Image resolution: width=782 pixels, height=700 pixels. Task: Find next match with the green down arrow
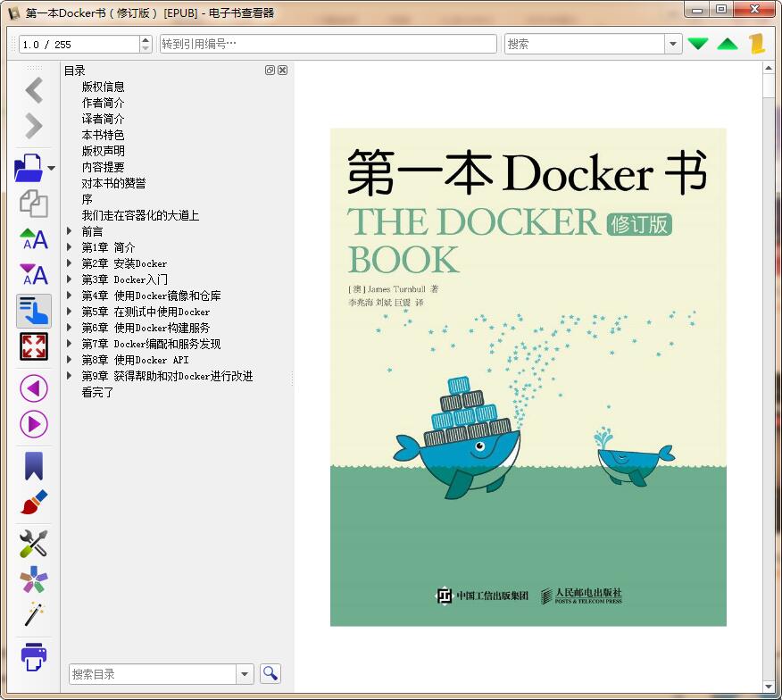click(x=698, y=44)
